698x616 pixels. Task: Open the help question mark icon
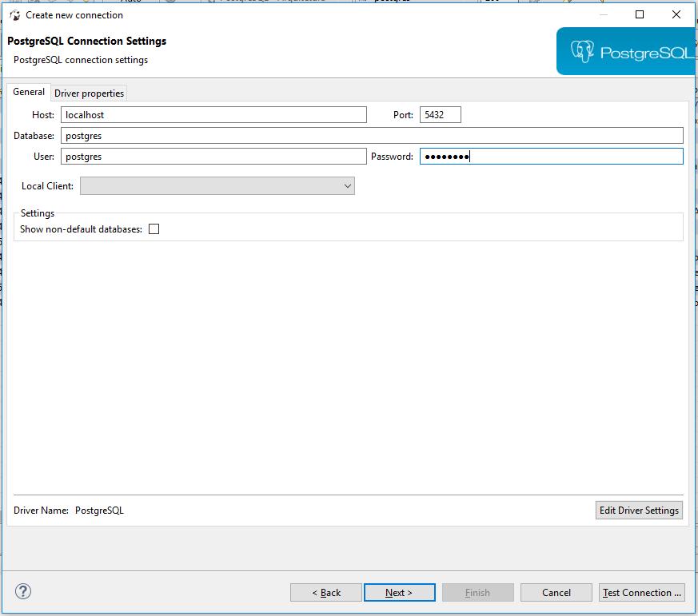click(x=22, y=591)
